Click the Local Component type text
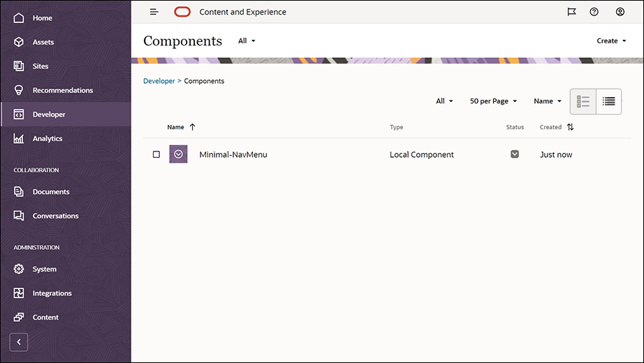Viewport: 644px width, 363px height. coord(422,155)
